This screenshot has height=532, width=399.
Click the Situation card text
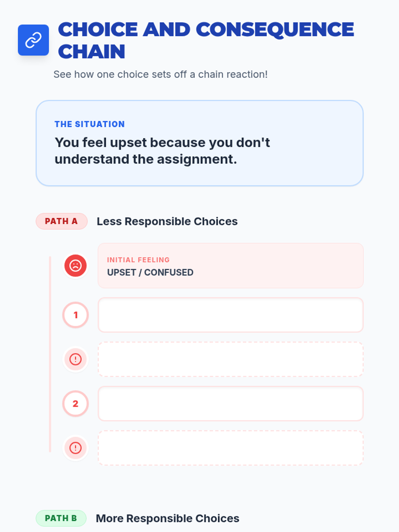(162, 151)
